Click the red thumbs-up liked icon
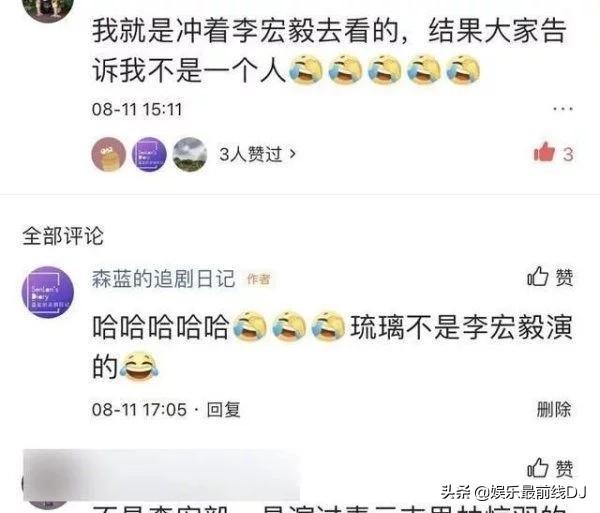 coord(544,152)
